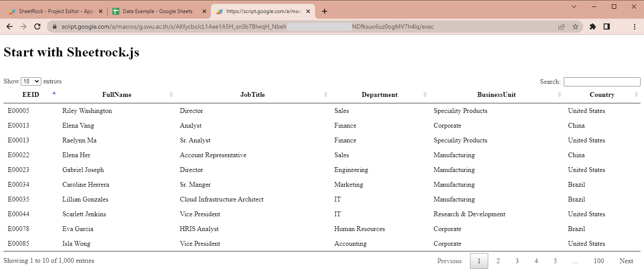Screen dimensions: 644x274
Task: Click the Account Representative cell
Action: [x=213, y=155]
